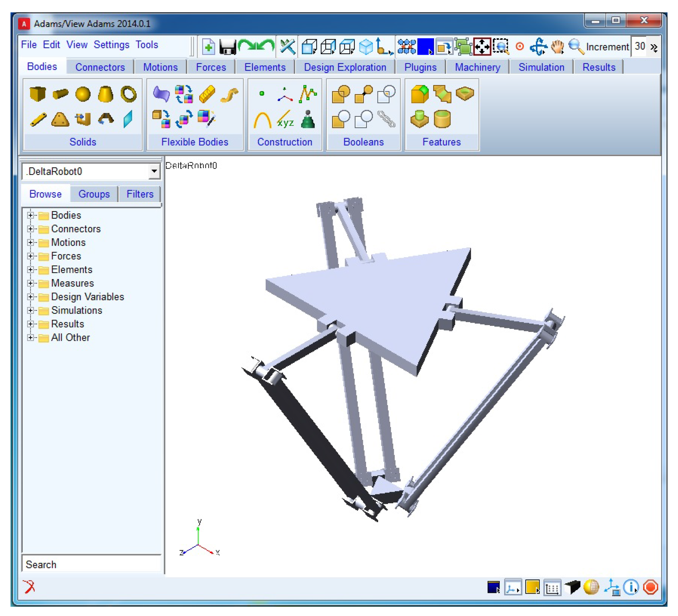Expand the Bodies tree folder
678x616 pixels.
click(30, 215)
